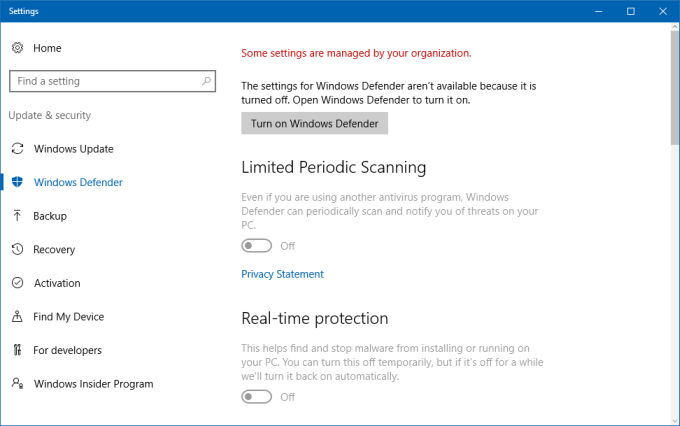680x426 pixels.
Task: Click the Recovery clock icon
Action: (17, 249)
